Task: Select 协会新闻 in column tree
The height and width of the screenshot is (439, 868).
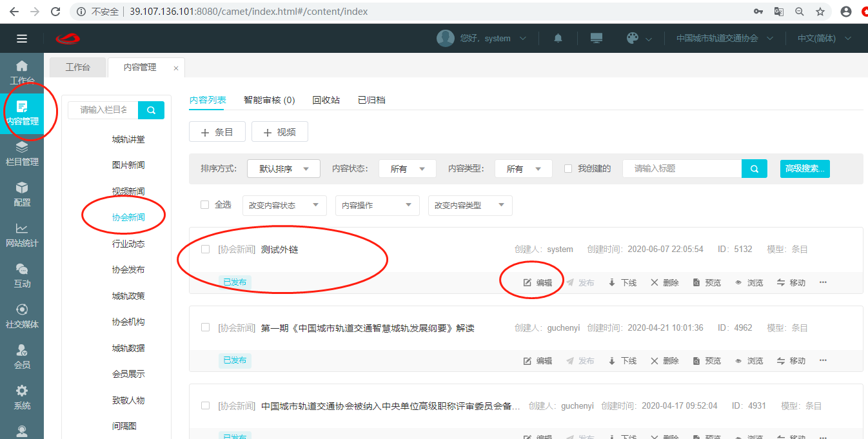Action: [128, 217]
